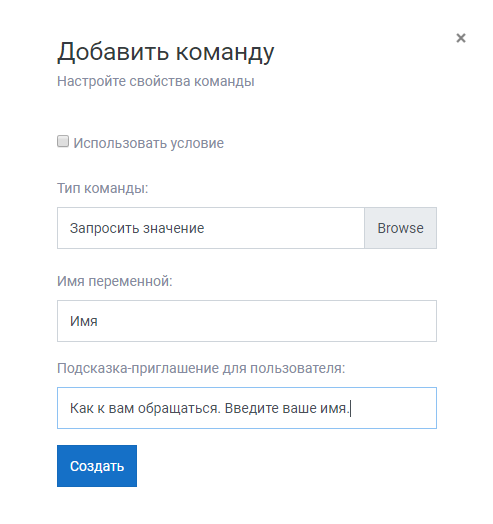The image size is (493, 524).
Task: Click the word условие beside checkbox
Action: coord(197,143)
